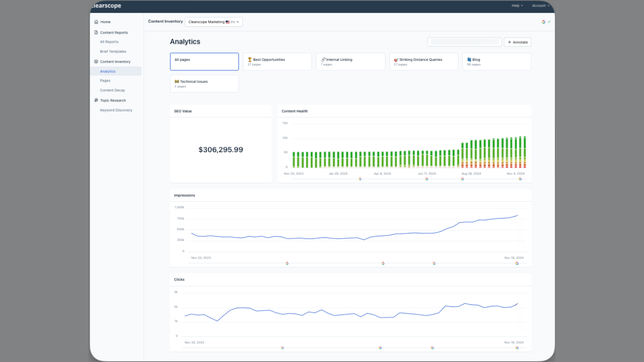The width and height of the screenshot is (644, 362).
Task: Click the barrier icon on Technical Issues
Action: pyautogui.click(x=177, y=81)
